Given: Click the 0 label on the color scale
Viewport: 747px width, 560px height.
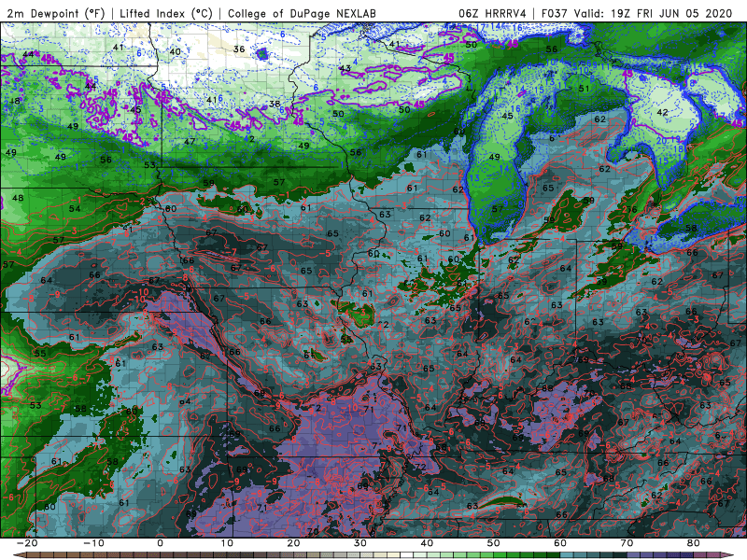Looking at the screenshot, I should (160, 543).
